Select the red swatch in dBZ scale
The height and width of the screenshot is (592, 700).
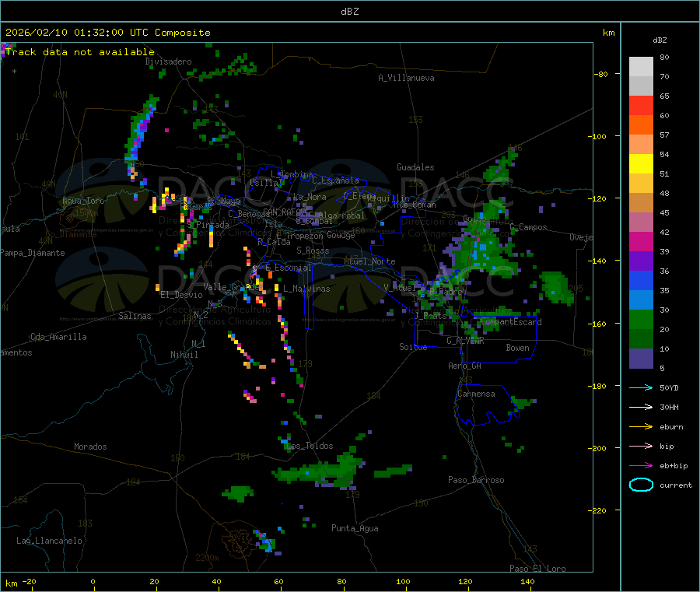click(x=641, y=105)
